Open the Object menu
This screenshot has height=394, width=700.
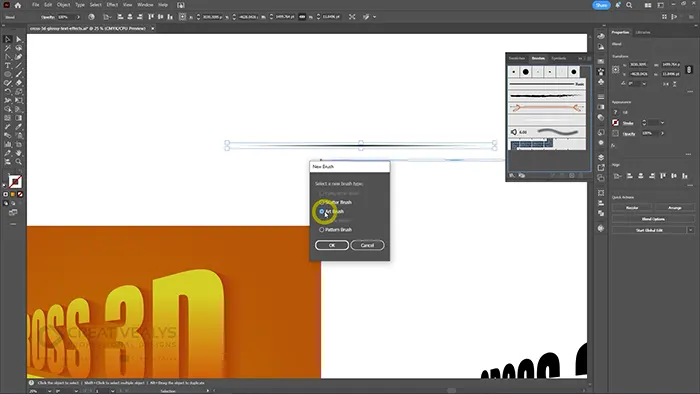[x=63, y=5]
